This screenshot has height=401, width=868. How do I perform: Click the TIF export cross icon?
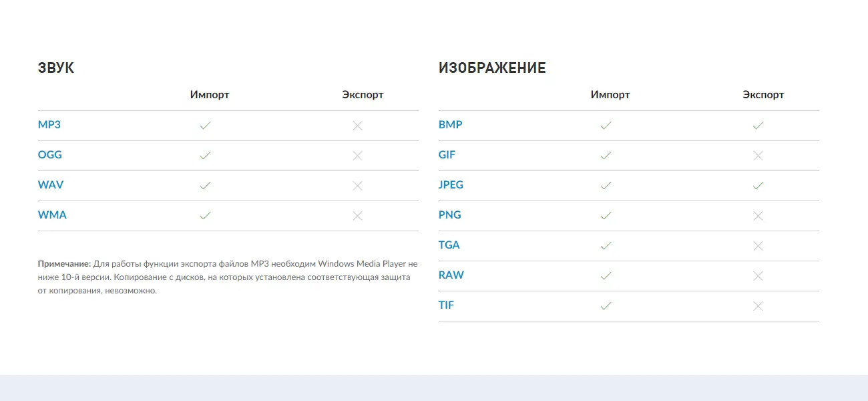pos(758,306)
